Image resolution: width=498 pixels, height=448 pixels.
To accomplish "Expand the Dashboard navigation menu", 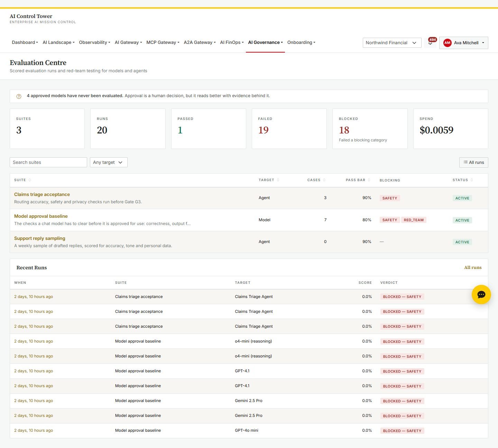I will [x=25, y=43].
